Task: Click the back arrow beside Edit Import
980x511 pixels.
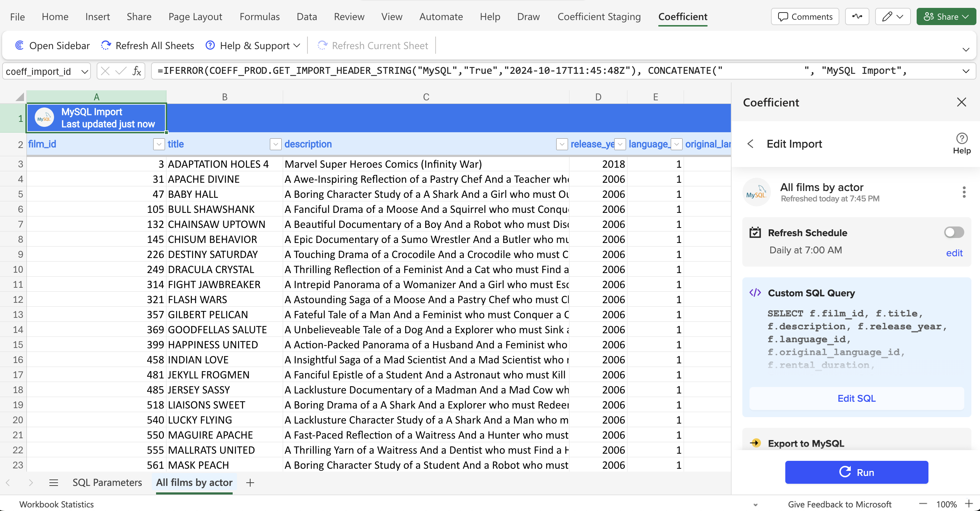Action: click(750, 144)
